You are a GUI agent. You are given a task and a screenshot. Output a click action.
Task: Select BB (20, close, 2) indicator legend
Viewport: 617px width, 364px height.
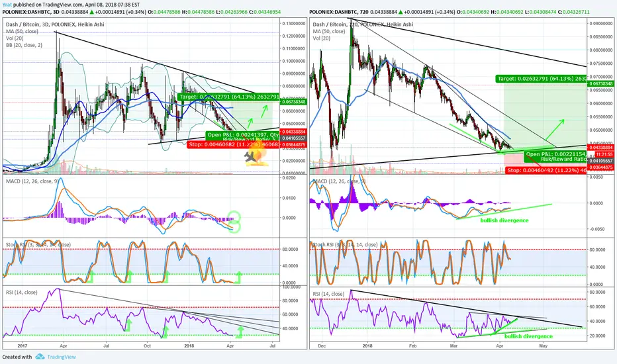[x=24, y=45]
